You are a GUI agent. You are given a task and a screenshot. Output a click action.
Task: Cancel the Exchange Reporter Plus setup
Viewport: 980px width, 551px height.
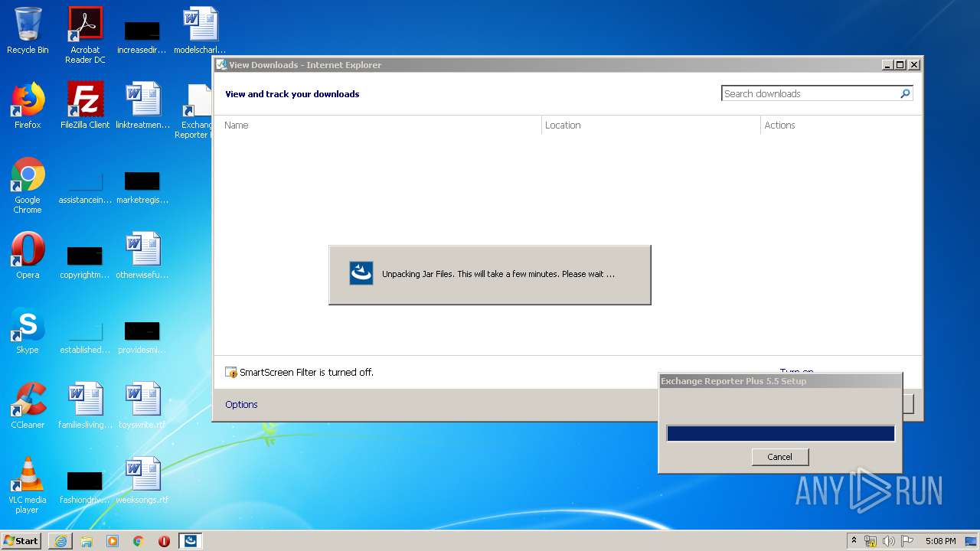pos(780,457)
